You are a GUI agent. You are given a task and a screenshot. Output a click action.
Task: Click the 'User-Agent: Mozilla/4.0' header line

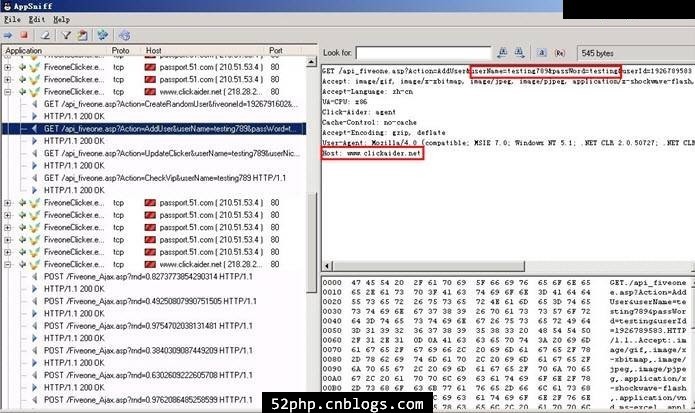(x=508, y=143)
